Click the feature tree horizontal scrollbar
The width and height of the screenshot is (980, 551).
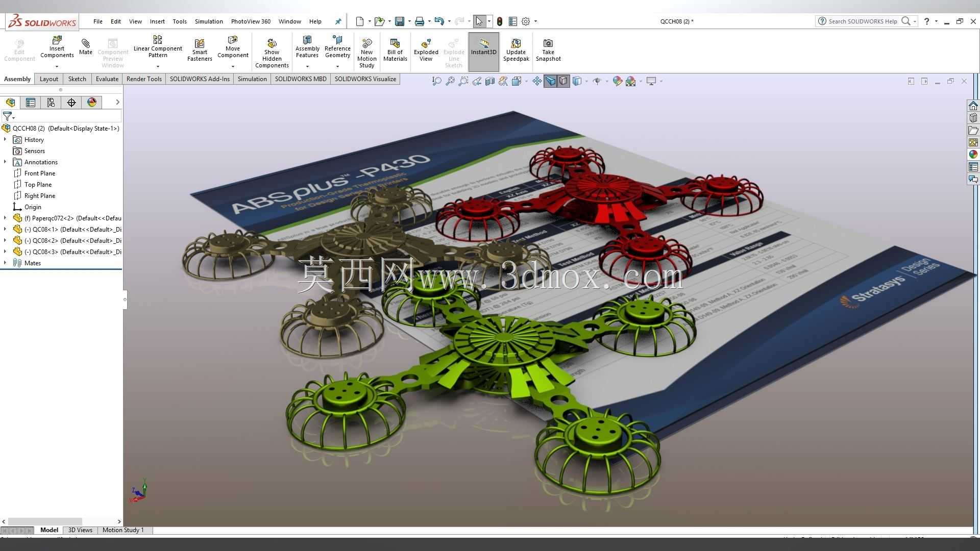tap(45, 521)
